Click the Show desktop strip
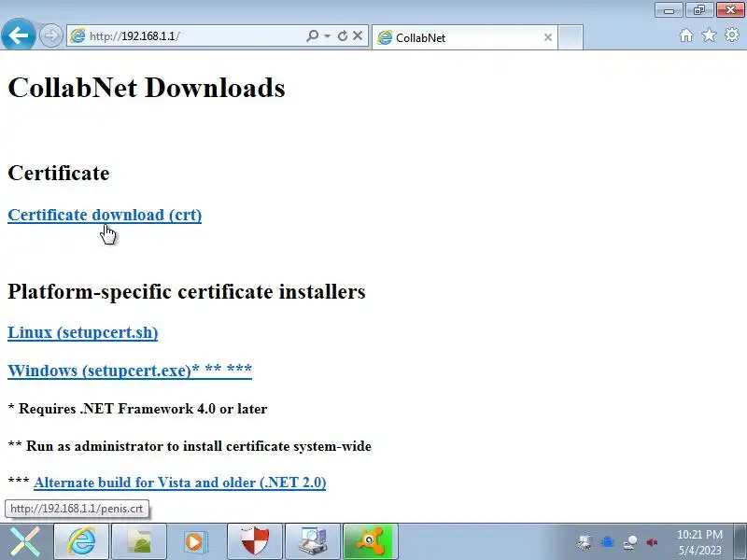Image resolution: width=747 pixels, height=560 pixels. pyautogui.click(x=740, y=541)
